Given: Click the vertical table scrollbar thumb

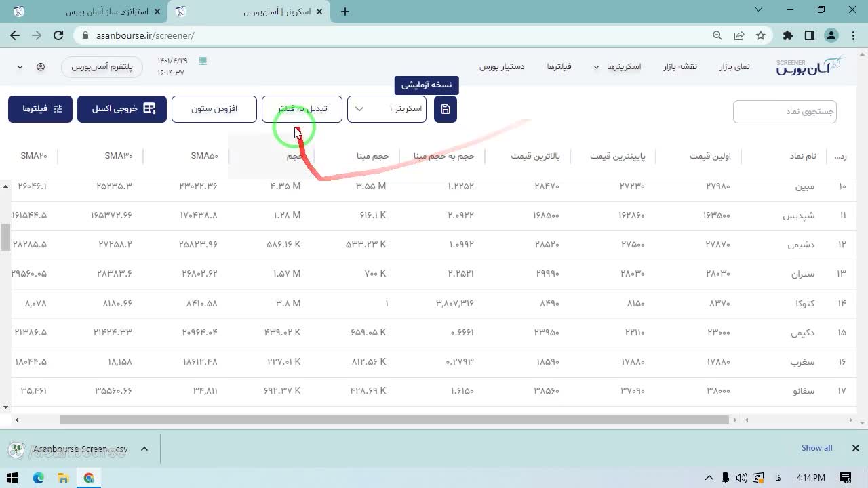Looking at the screenshot, I should pyautogui.click(x=5, y=237).
